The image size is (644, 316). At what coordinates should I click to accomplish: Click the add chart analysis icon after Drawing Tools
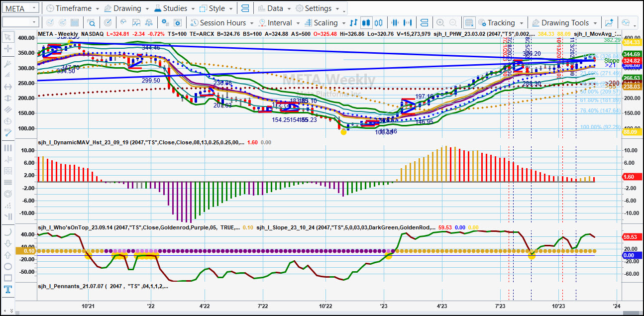[609, 23]
